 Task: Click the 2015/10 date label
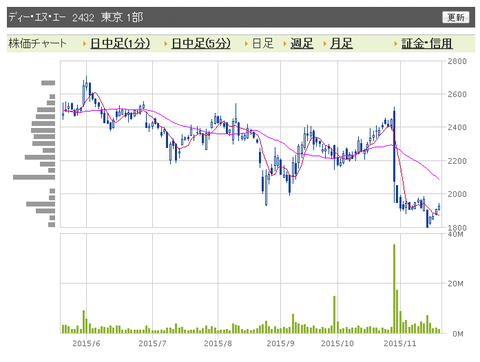coord(337,344)
